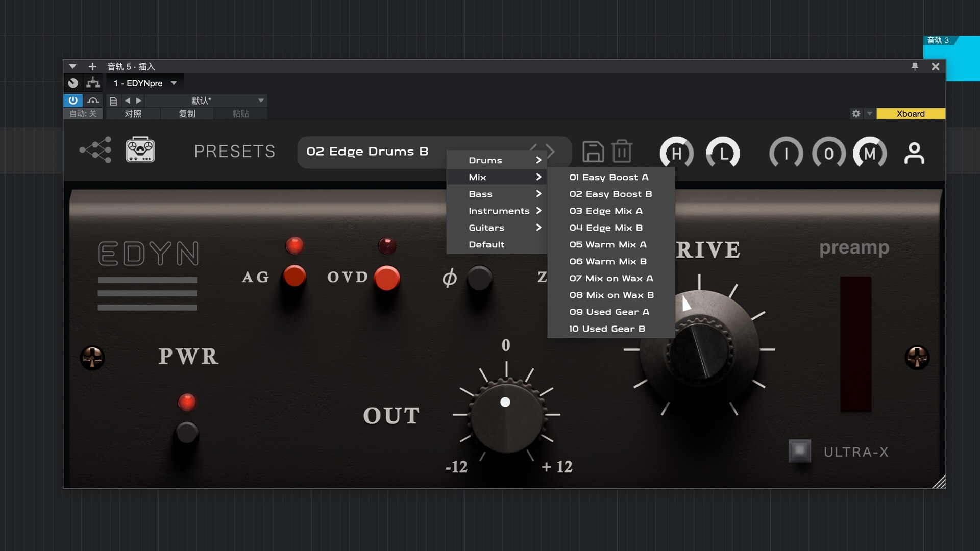Image resolution: width=980 pixels, height=551 pixels.
Task: Open the user account icon
Action: 914,153
